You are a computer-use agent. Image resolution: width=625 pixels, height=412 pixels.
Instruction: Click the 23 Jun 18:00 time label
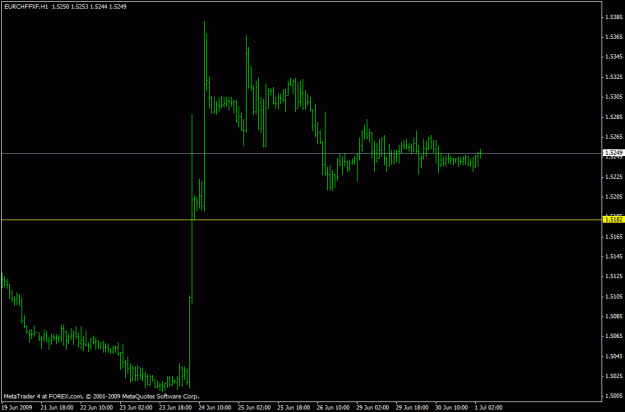(x=175, y=408)
